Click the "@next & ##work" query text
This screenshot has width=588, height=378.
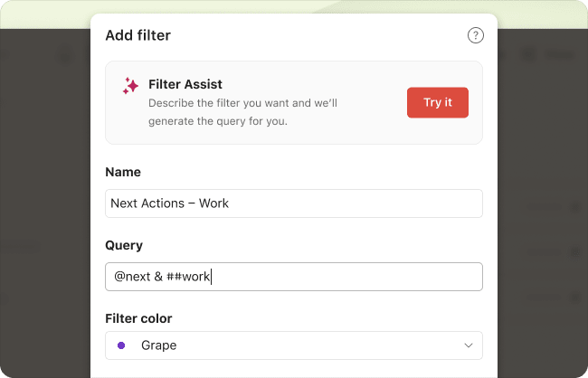pos(161,277)
